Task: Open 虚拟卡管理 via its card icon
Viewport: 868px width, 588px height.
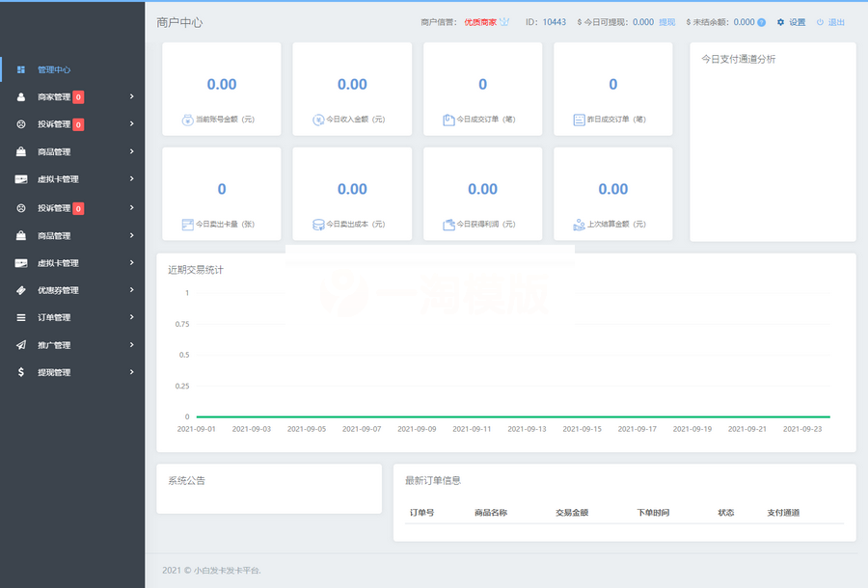Action: [x=23, y=178]
